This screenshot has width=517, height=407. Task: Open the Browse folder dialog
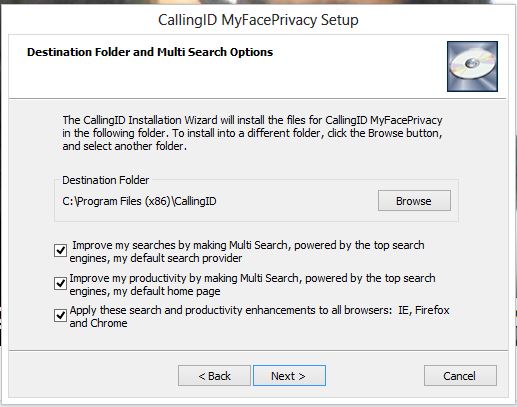414,201
